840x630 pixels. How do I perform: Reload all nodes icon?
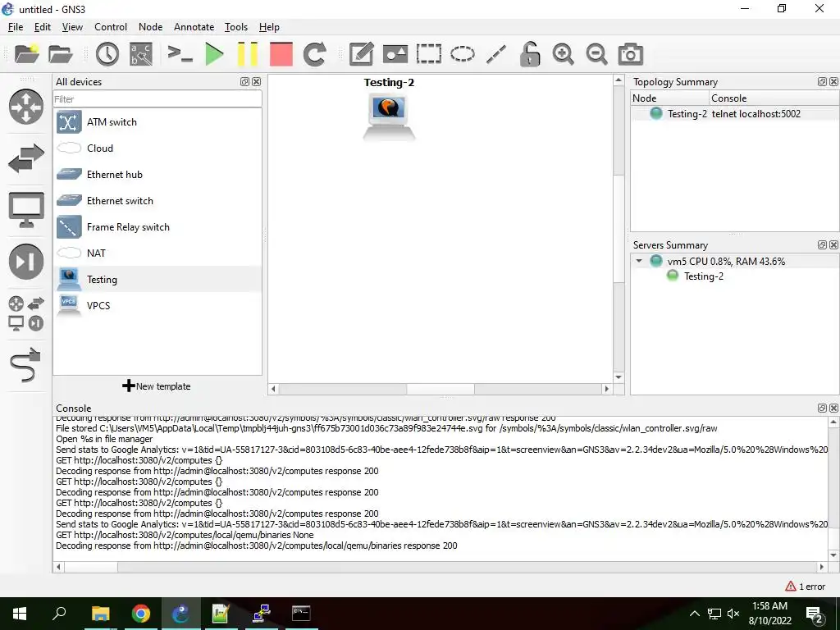pos(314,54)
